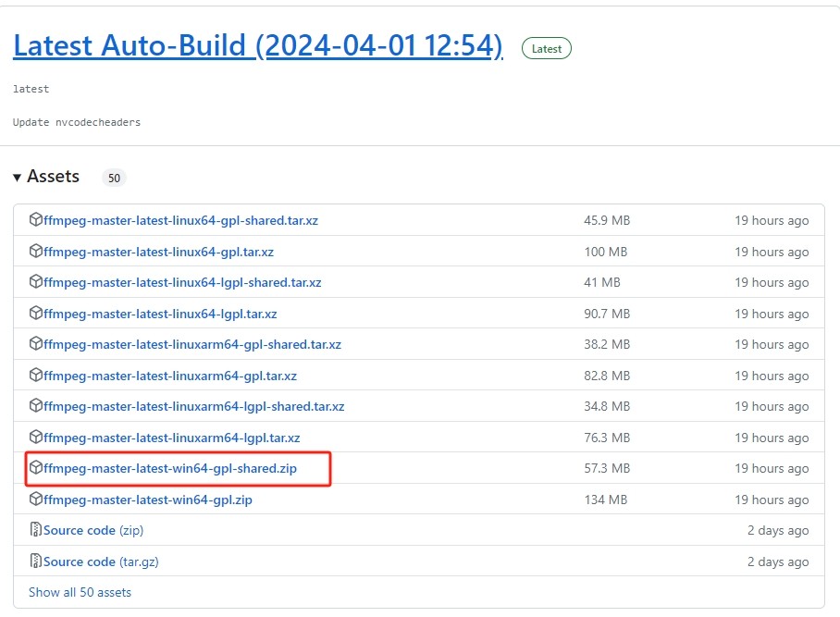Click package icon beside linuxarm64-lgpl-shared.tar.xz
This screenshot has height=617, width=840.
[x=35, y=405]
